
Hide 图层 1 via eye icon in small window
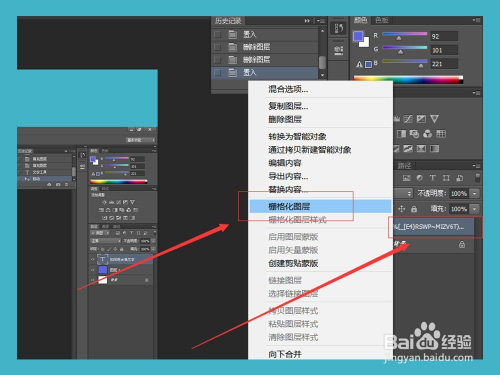(93, 269)
